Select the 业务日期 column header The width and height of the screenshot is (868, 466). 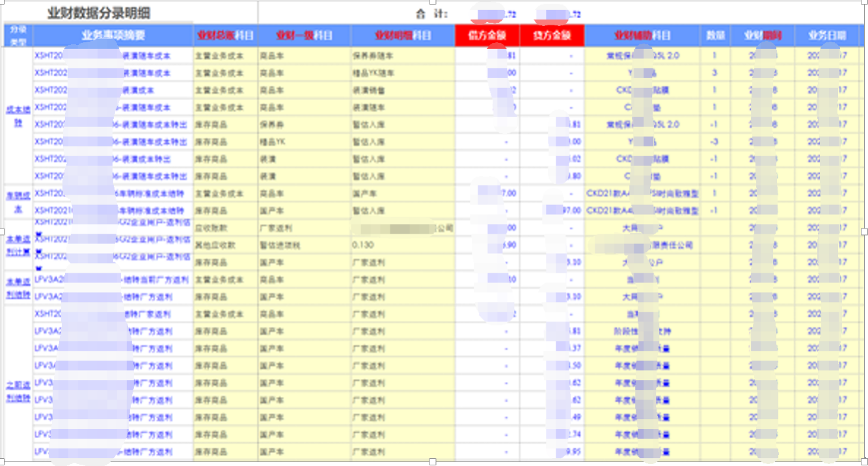821,36
